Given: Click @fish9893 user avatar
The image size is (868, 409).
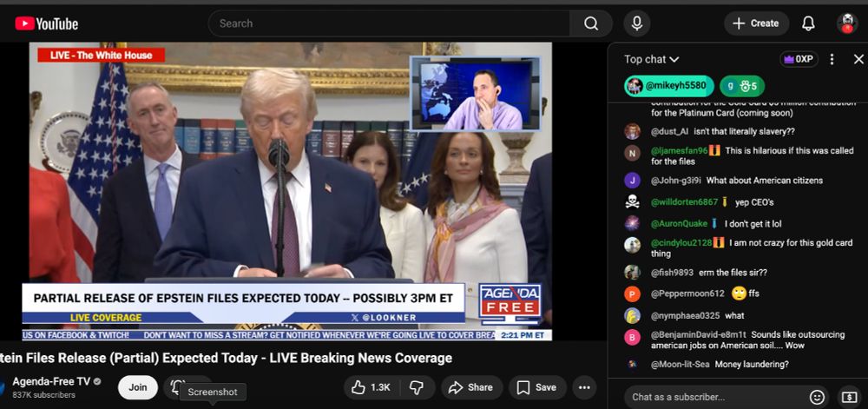Looking at the screenshot, I should click(632, 273).
